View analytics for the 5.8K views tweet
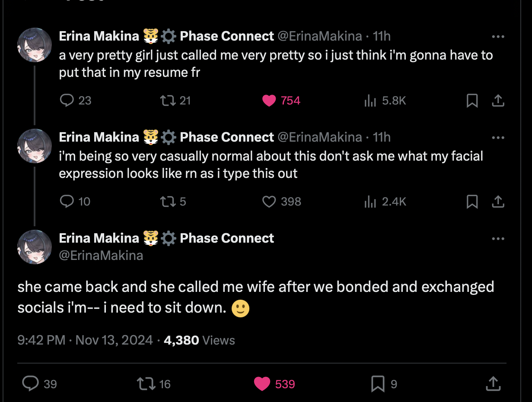The image size is (532, 402). point(370,101)
